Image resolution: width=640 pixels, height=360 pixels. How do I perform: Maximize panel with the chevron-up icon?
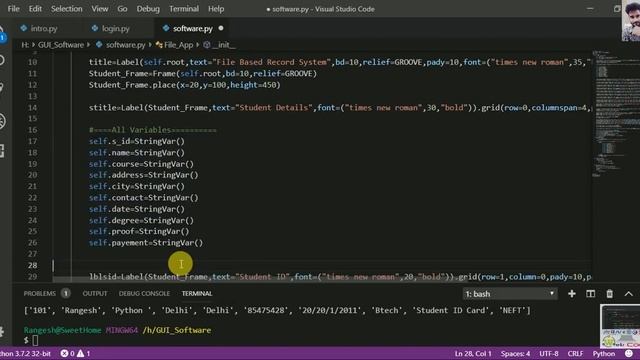click(629, 294)
